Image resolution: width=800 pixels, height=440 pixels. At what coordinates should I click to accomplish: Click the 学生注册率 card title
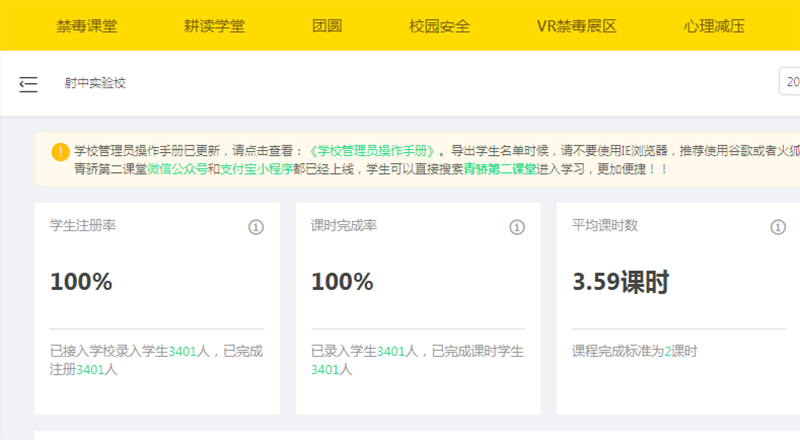83,225
